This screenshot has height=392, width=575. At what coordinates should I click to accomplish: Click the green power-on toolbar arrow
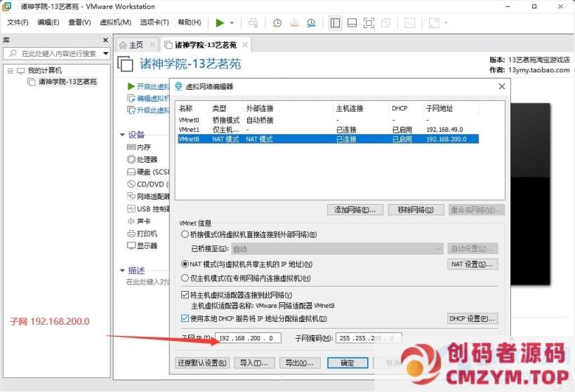point(220,23)
